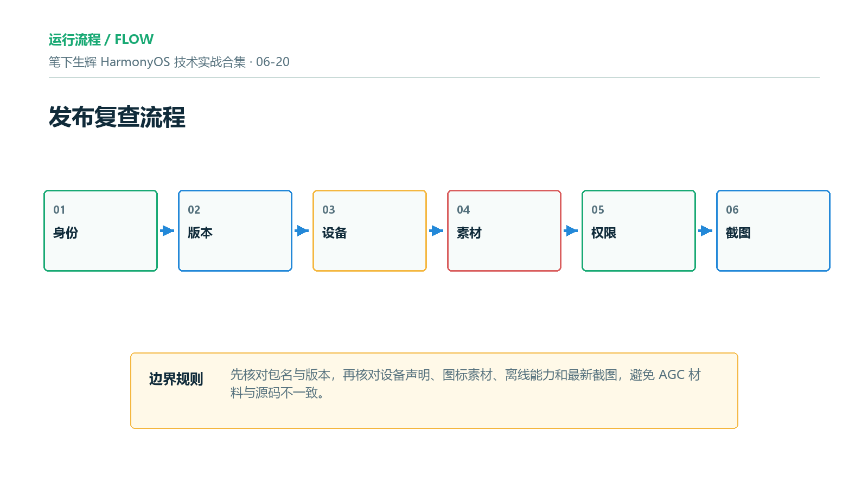
Task: Select step card 04 素材
Action: click(x=504, y=230)
